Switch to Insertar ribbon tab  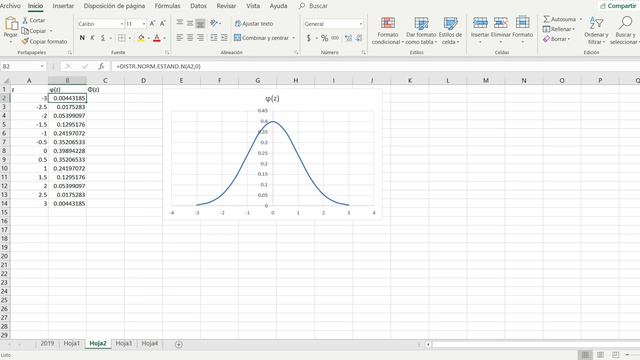pos(63,6)
